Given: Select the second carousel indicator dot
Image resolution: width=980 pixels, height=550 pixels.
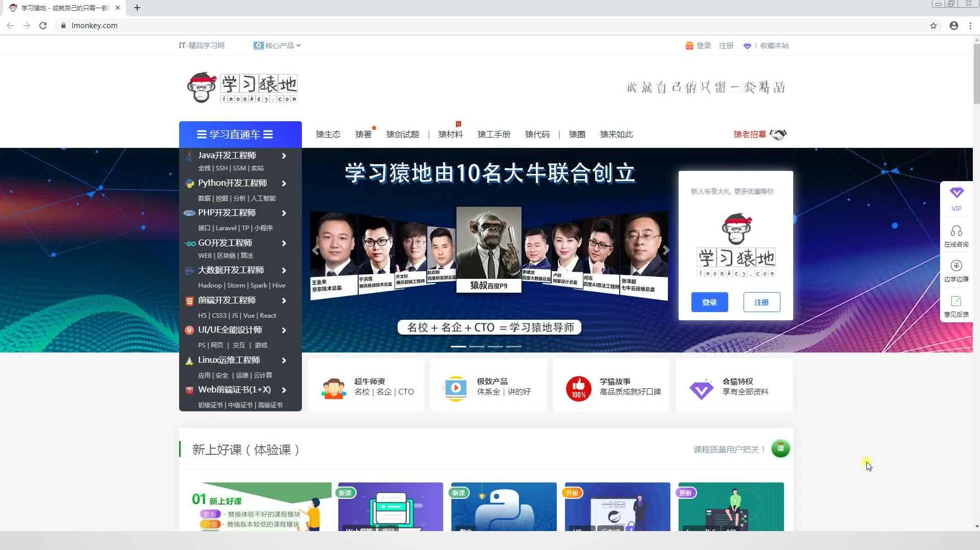Looking at the screenshot, I should [477, 346].
